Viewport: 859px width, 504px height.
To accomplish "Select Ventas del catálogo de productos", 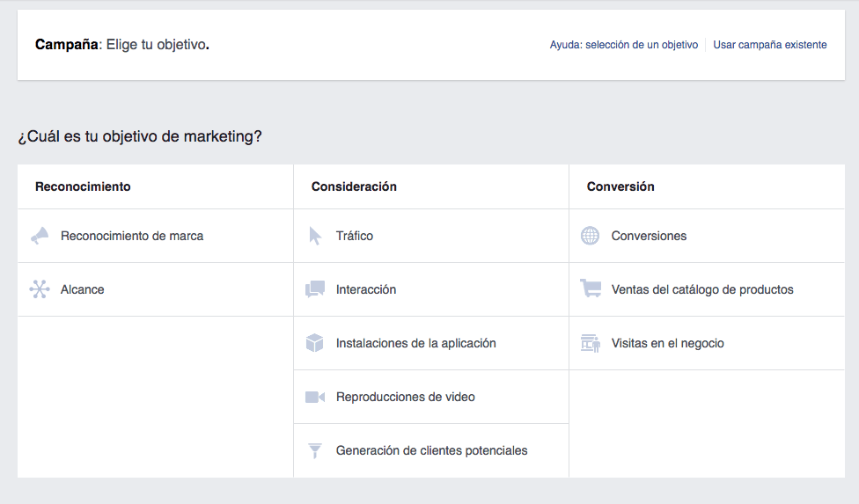I will coord(708,289).
